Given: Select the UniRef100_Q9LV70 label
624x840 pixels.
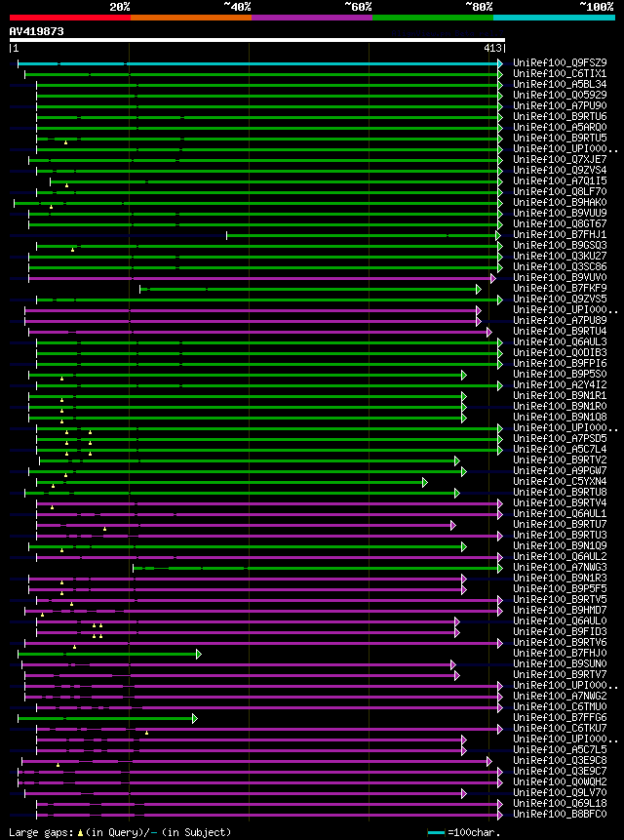Looking at the screenshot, I should click(x=560, y=792).
